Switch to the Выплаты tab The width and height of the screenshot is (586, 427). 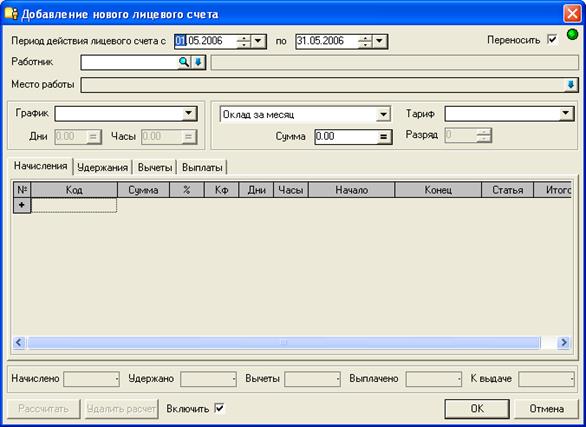click(202, 168)
